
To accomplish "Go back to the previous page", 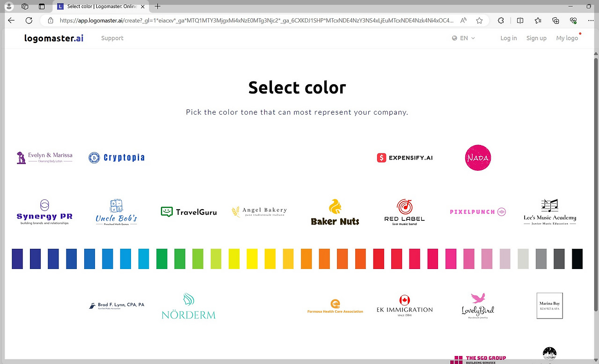I will (11, 21).
